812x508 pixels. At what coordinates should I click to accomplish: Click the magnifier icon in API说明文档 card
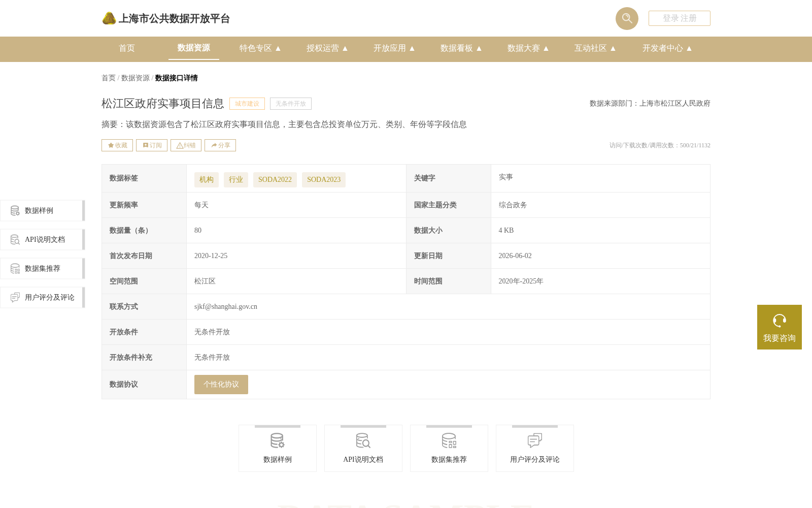pyautogui.click(x=363, y=440)
